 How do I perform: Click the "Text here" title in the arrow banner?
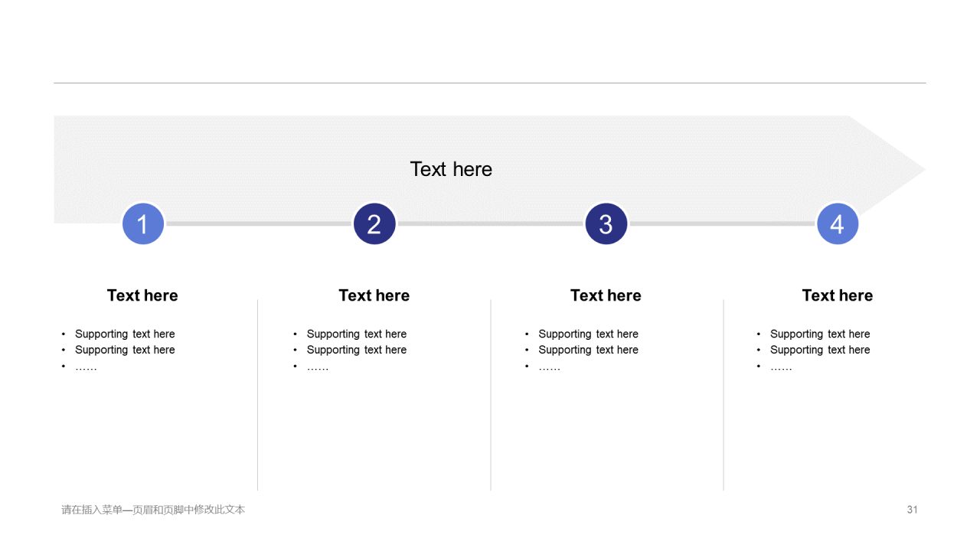click(451, 169)
